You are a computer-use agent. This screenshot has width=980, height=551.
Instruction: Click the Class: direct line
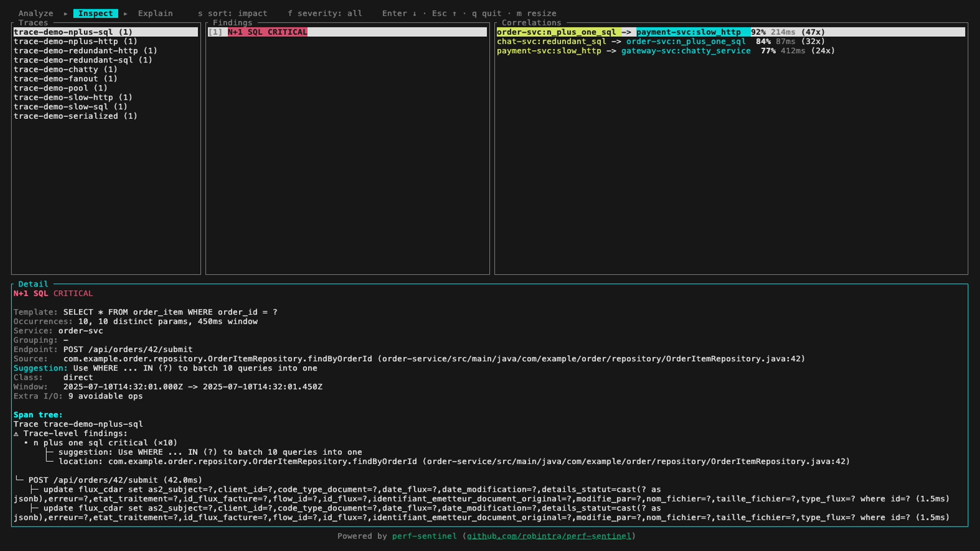[53, 377]
